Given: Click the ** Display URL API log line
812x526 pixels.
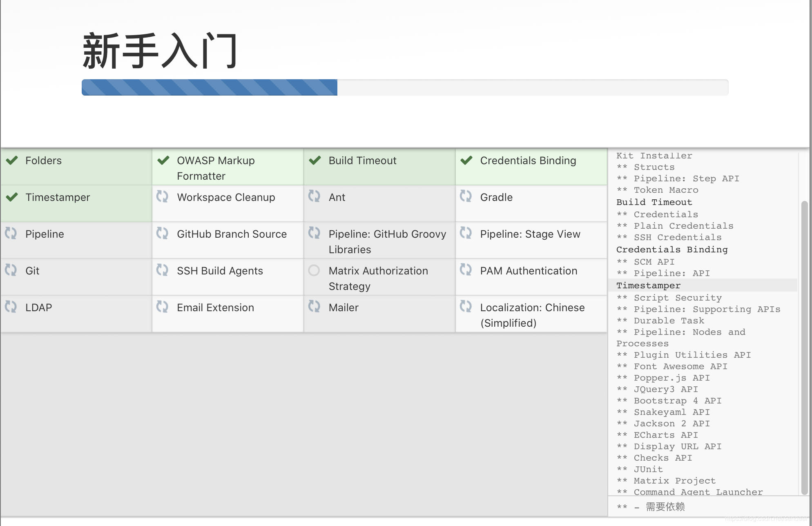Looking at the screenshot, I should [669, 446].
